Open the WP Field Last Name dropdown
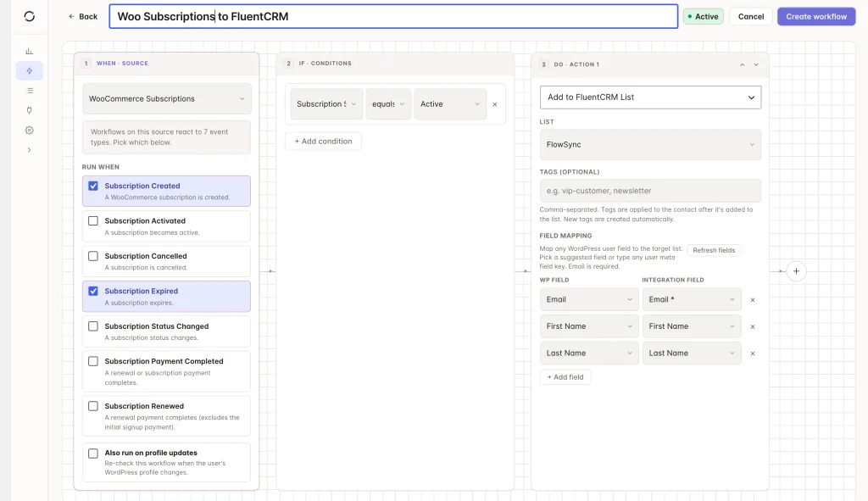 (589, 353)
